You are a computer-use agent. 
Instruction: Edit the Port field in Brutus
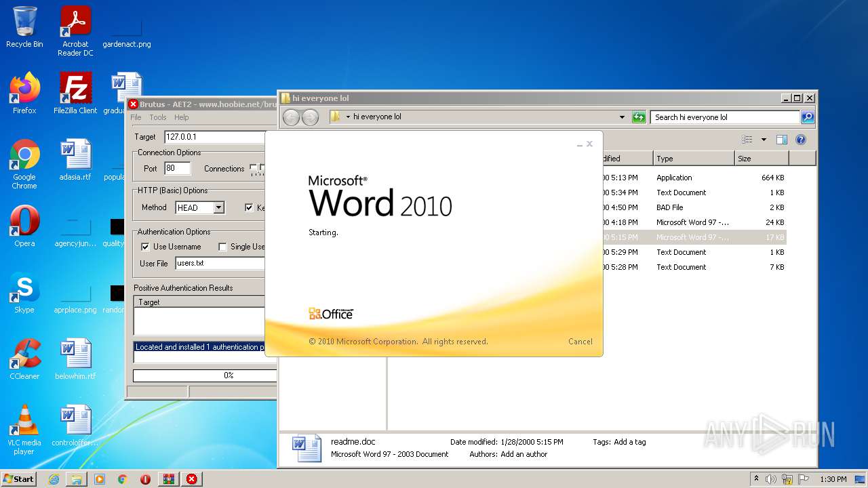click(x=178, y=169)
